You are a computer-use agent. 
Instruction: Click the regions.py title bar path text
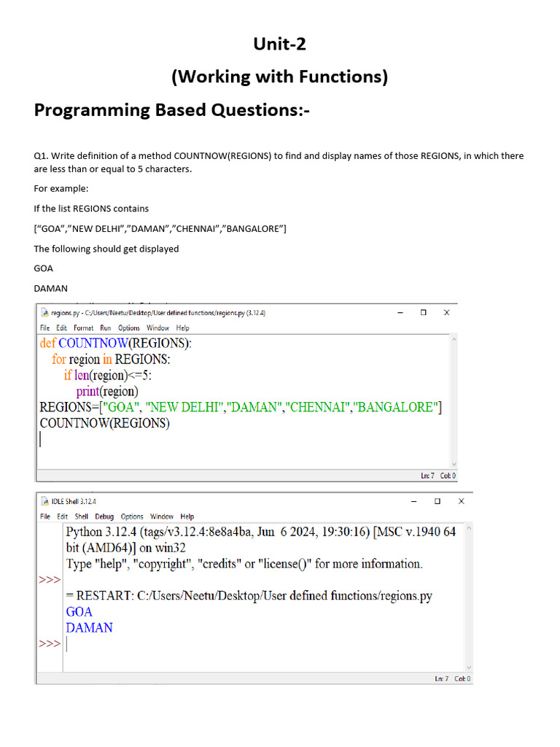point(158,313)
